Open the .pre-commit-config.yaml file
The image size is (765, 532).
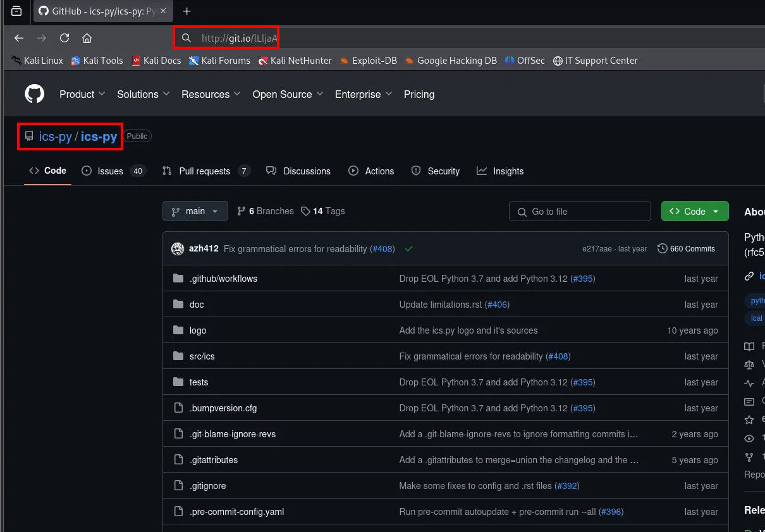point(236,512)
